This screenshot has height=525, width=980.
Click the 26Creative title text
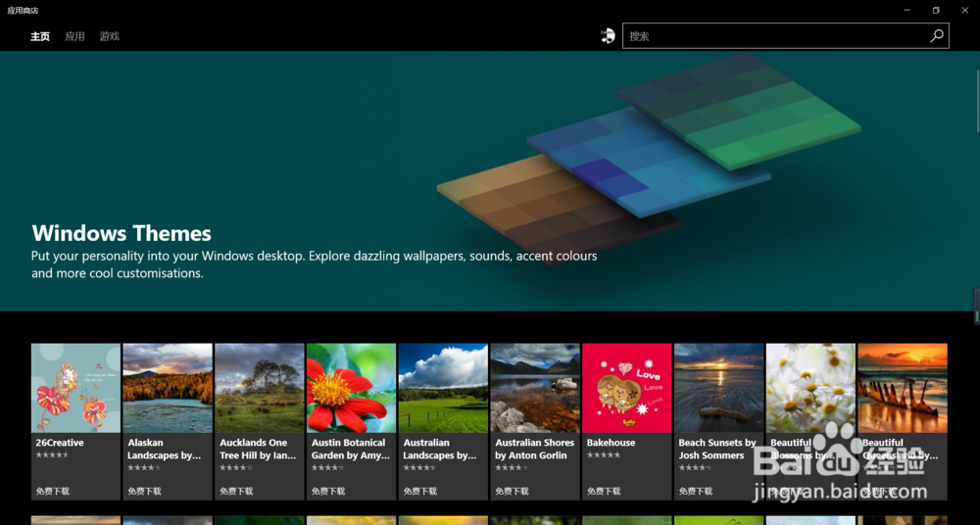(60, 443)
